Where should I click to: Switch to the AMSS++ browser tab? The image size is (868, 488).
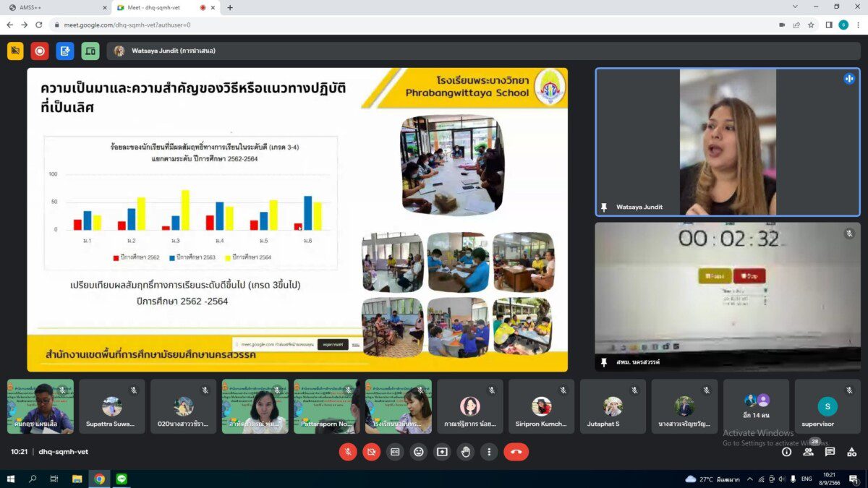(x=56, y=7)
